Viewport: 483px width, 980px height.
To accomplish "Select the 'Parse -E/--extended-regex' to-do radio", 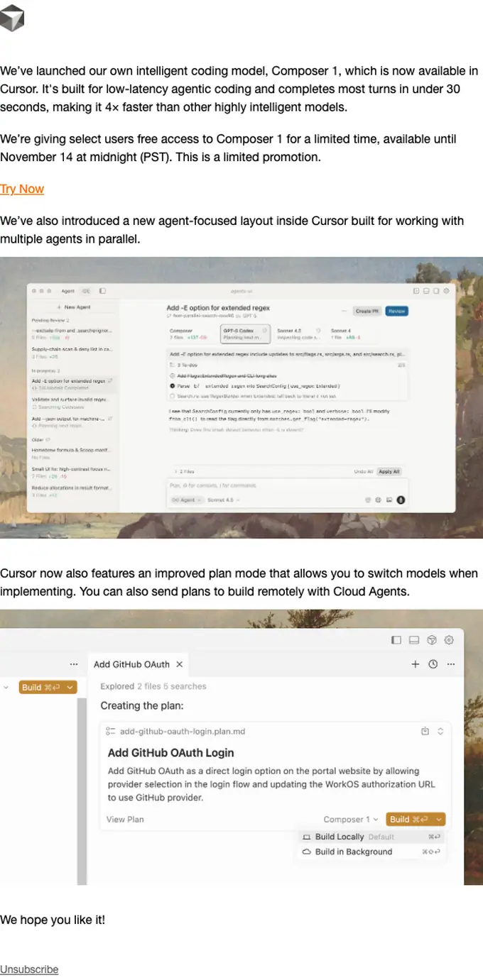I will [173, 387].
